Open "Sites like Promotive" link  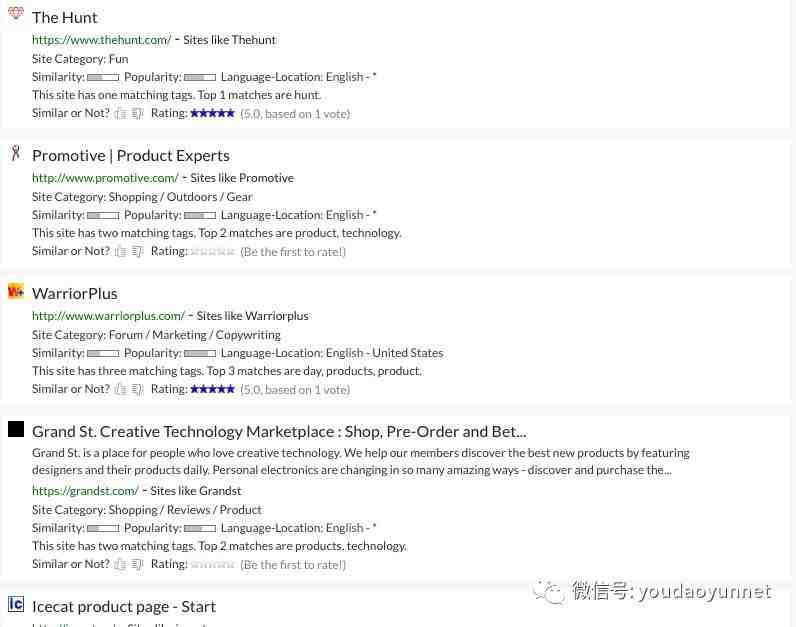242,178
